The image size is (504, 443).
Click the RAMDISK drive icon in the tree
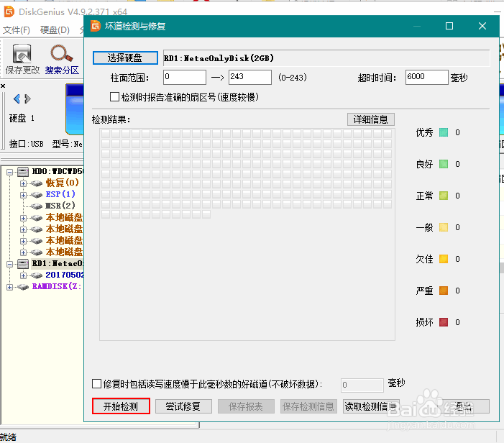tap(23, 287)
